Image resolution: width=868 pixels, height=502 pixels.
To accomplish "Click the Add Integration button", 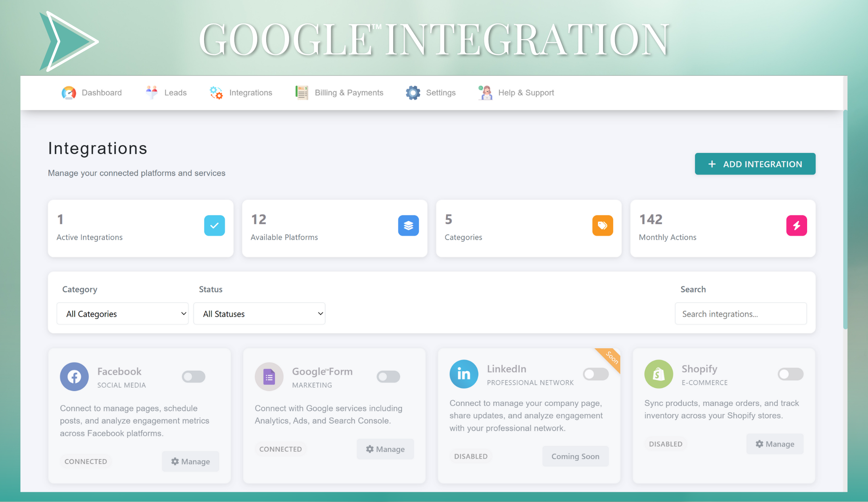I will [755, 164].
